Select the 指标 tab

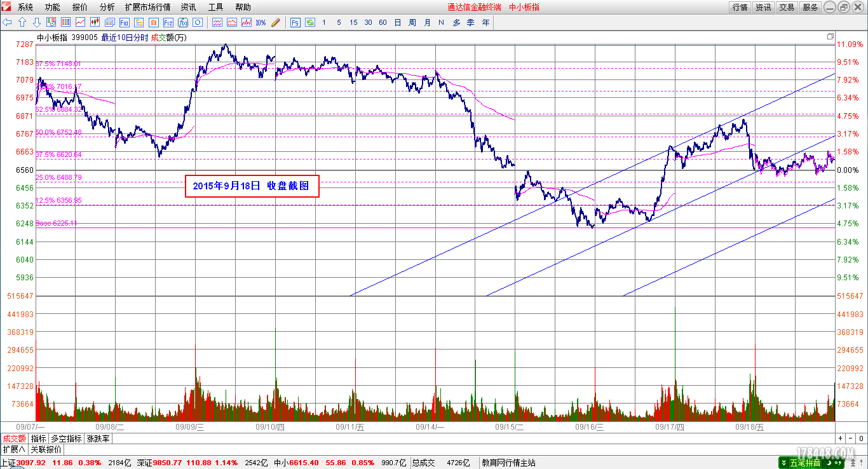(x=39, y=438)
